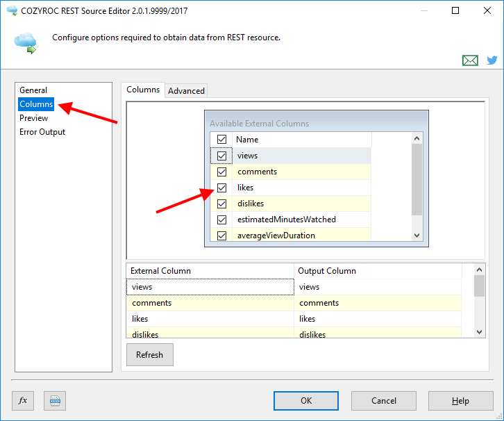Switch to the Columns tab
The image size is (504, 421).
click(x=143, y=90)
